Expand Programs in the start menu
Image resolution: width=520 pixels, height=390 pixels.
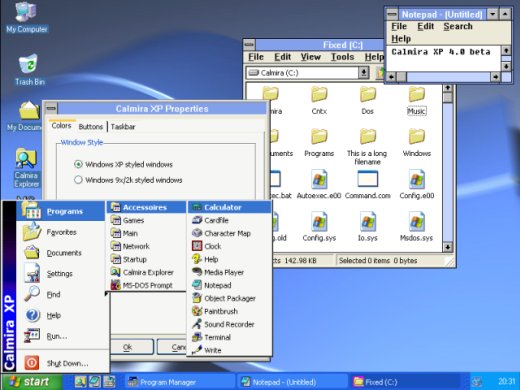[x=60, y=211]
